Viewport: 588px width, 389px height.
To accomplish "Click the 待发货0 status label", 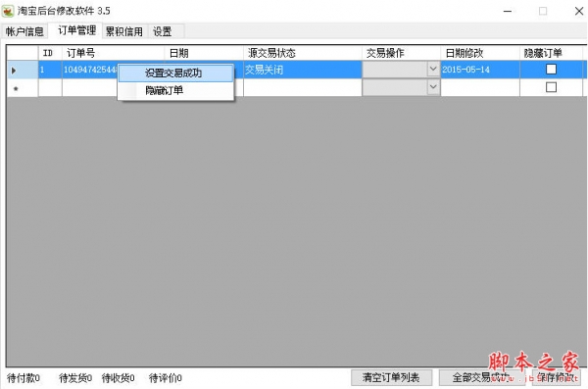I will coord(75,378).
